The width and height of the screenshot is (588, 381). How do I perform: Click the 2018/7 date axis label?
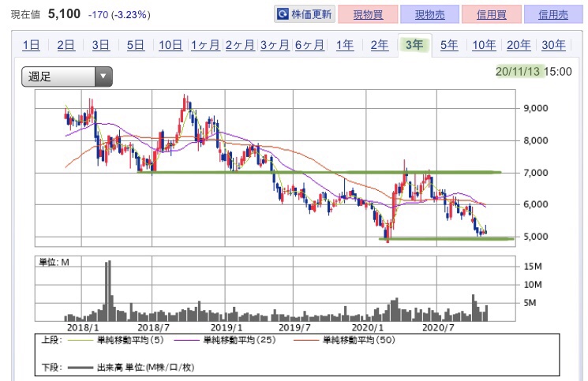154,327
